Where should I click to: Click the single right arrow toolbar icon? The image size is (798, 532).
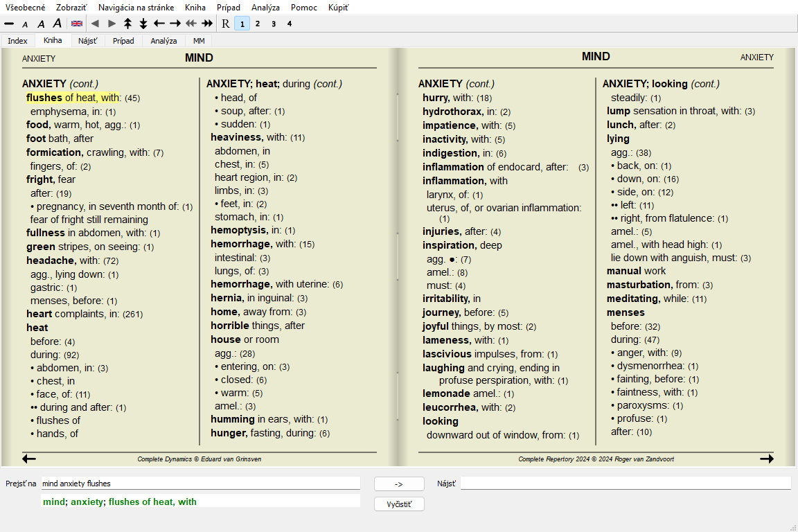(175, 24)
